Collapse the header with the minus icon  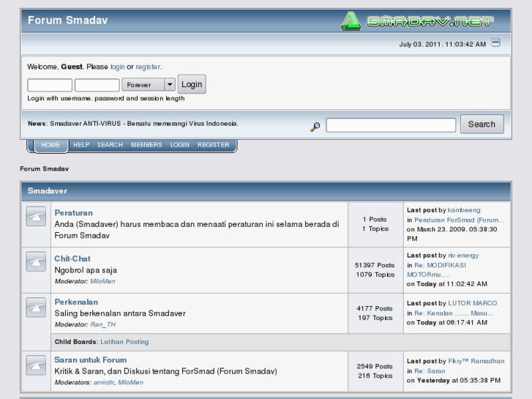495,42
